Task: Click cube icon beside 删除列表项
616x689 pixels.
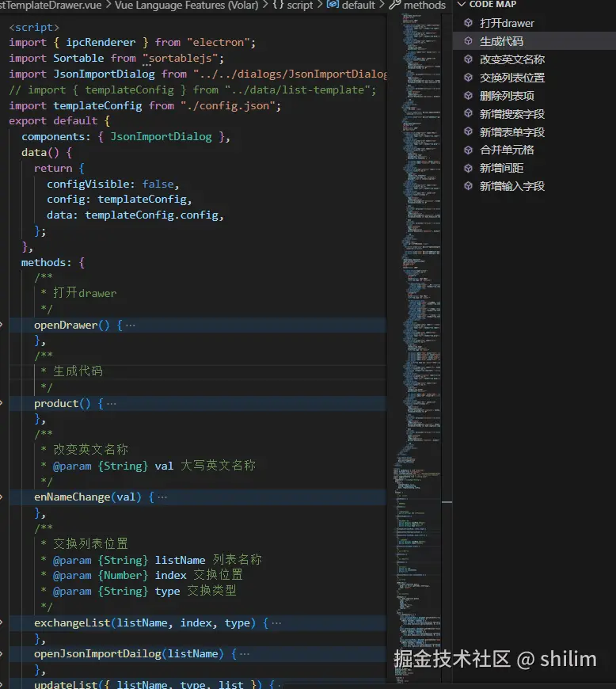Action: 469,95
